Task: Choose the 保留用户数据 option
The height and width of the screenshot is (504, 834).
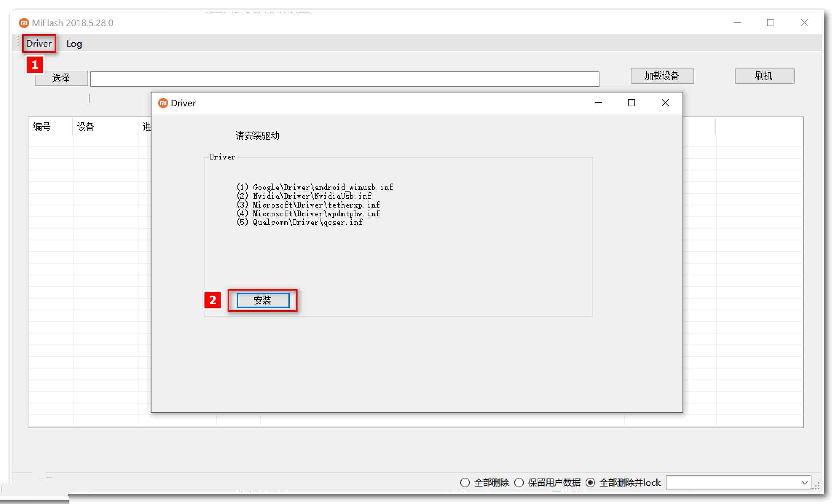Action: 519,483
